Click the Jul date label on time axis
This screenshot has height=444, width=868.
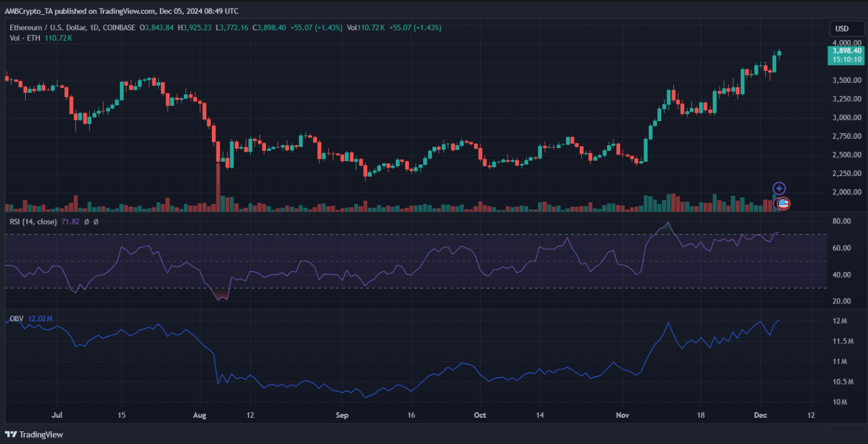click(x=57, y=415)
